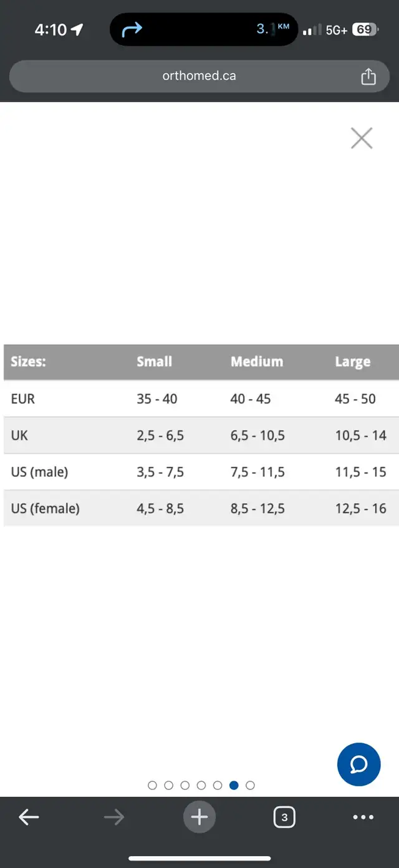Select the last gallery pagination dot
Screen dimensions: 399x868
coord(250,785)
